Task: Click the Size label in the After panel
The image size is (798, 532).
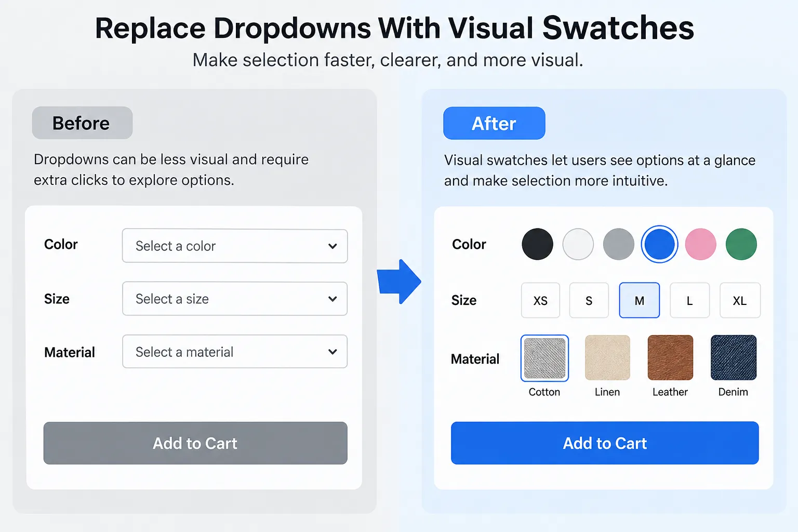Action: pyautogui.click(x=464, y=300)
